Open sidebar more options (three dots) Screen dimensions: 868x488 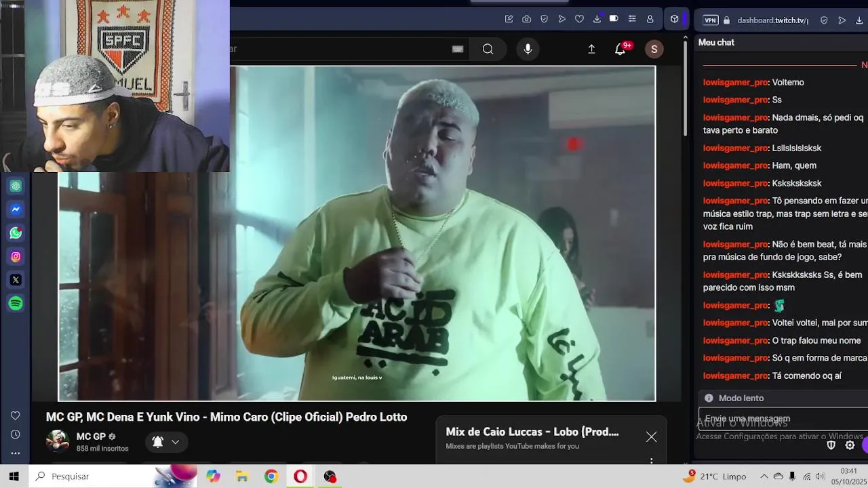16,453
